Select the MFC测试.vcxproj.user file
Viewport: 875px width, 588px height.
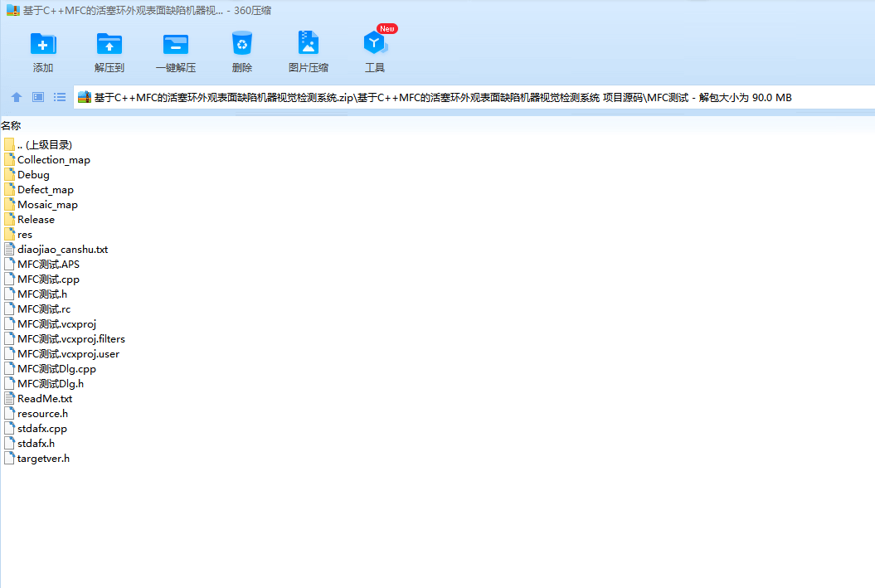[x=61, y=354]
